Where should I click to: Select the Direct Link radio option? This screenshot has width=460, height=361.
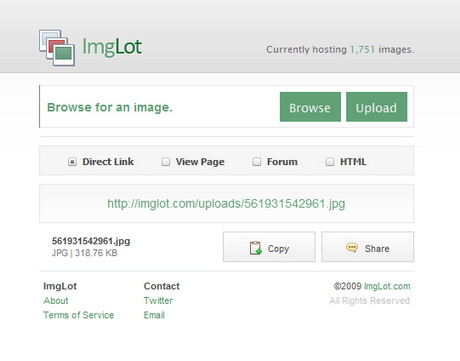tap(72, 162)
